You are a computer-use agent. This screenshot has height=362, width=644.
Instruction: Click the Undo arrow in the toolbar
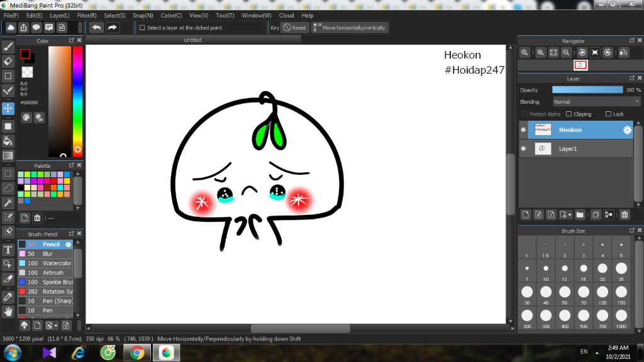point(96,28)
